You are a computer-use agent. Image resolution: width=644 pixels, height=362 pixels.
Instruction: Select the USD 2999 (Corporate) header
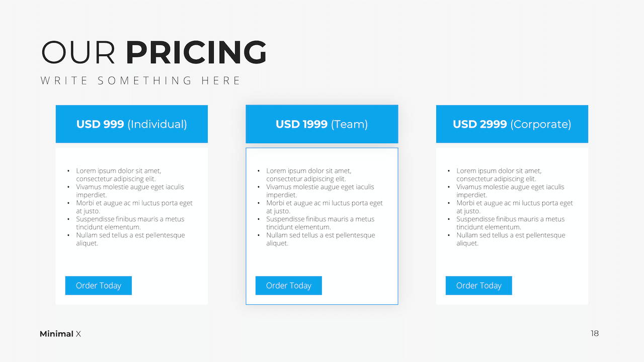512,124
